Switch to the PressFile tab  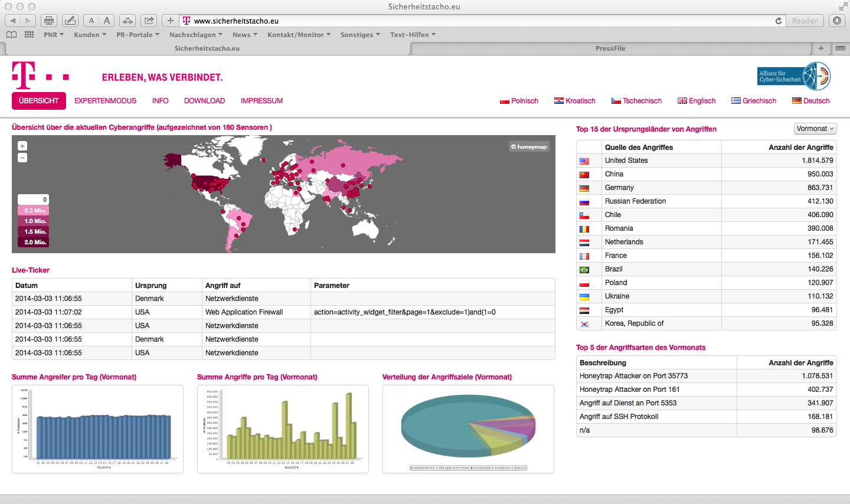tap(610, 48)
